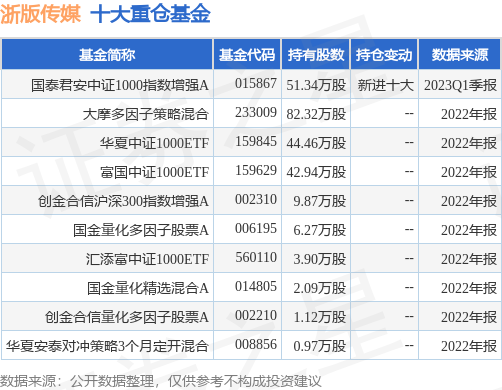This screenshot has height=390, width=502.
Task: Click fund code 159629
Action: 256,170
